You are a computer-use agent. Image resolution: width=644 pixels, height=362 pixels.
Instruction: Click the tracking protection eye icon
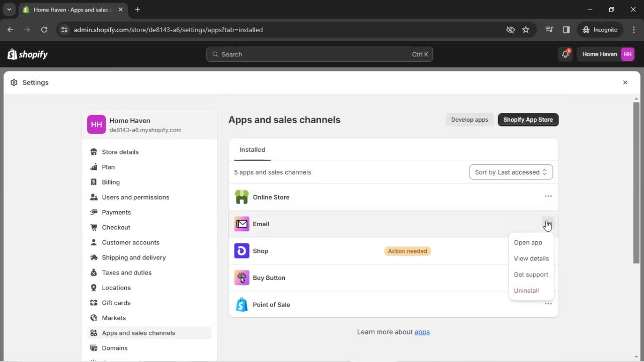coord(510,30)
